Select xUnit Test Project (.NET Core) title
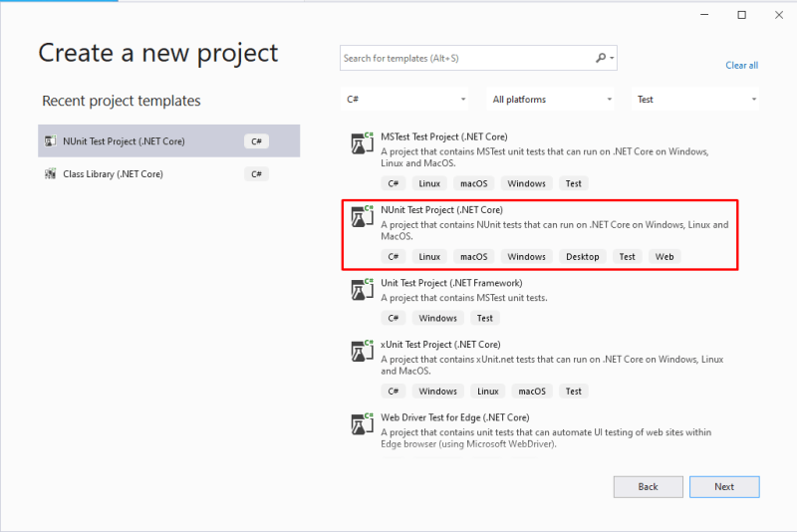Image resolution: width=797 pixels, height=532 pixels. point(440,345)
